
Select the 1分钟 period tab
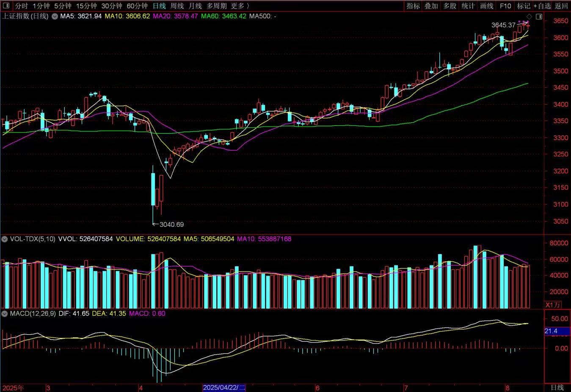pos(41,6)
